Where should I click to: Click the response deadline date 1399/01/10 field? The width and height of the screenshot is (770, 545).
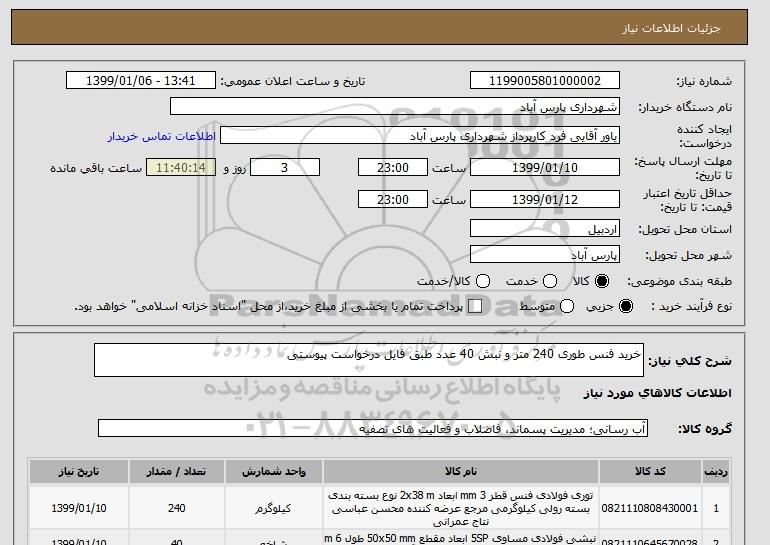(545, 167)
